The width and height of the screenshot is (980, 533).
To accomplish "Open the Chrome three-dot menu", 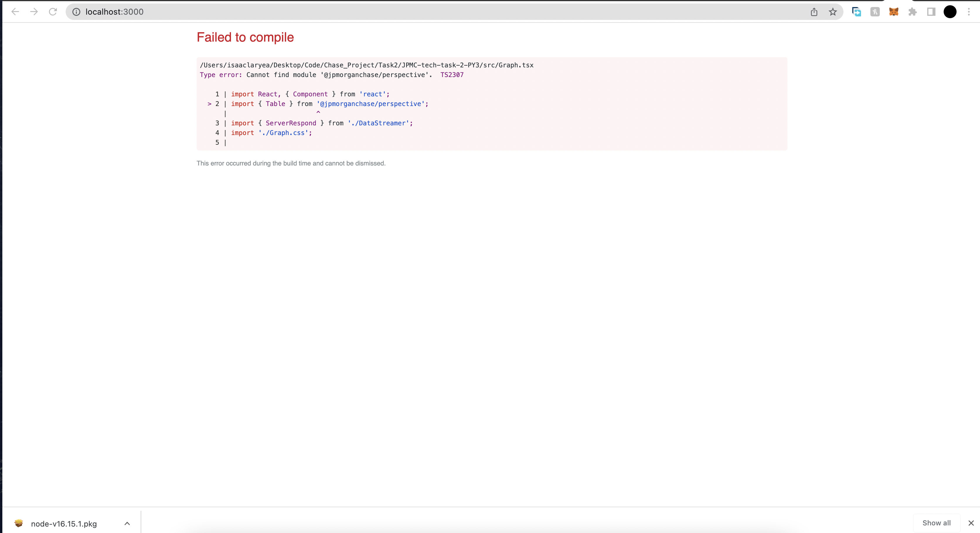I will pyautogui.click(x=969, y=12).
